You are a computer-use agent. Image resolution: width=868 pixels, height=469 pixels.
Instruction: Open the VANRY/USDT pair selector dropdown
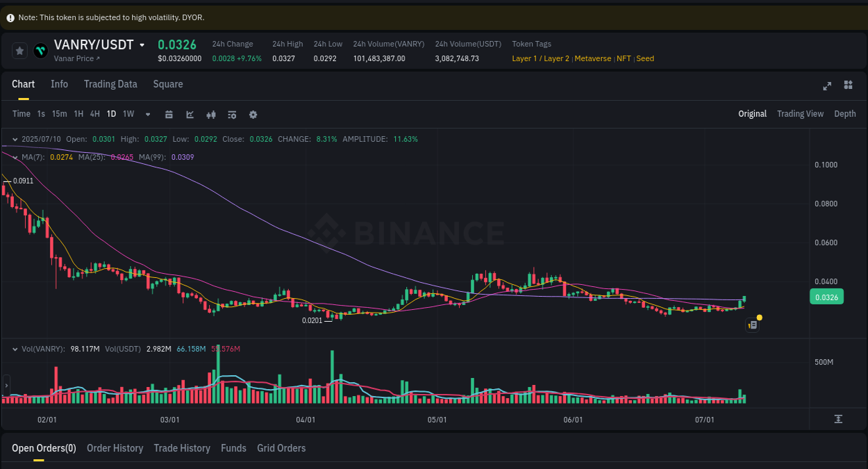tap(143, 44)
